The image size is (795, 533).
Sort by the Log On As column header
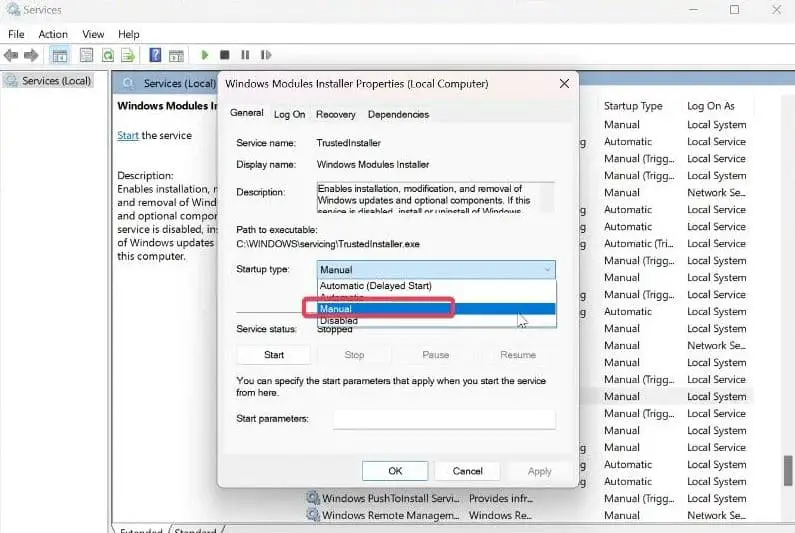[711, 106]
